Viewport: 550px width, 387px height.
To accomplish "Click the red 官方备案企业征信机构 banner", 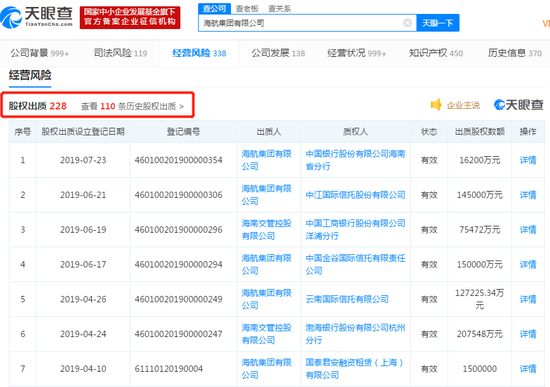I will coord(130,17).
